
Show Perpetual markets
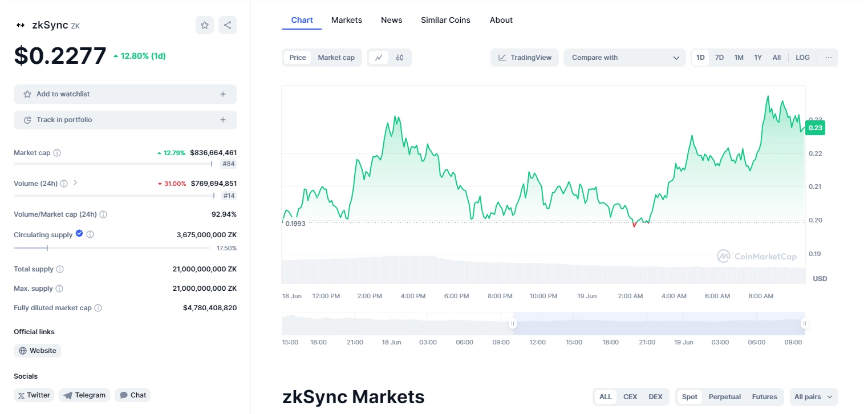tap(725, 397)
